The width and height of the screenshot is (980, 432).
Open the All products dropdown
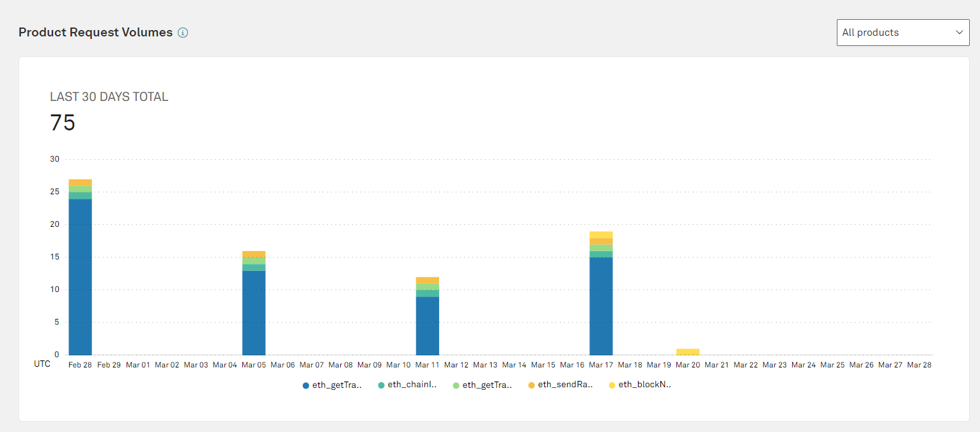pyautogui.click(x=903, y=33)
